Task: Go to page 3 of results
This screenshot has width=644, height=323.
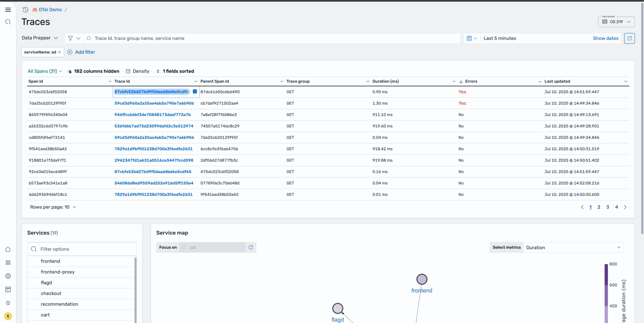Action: (x=608, y=207)
